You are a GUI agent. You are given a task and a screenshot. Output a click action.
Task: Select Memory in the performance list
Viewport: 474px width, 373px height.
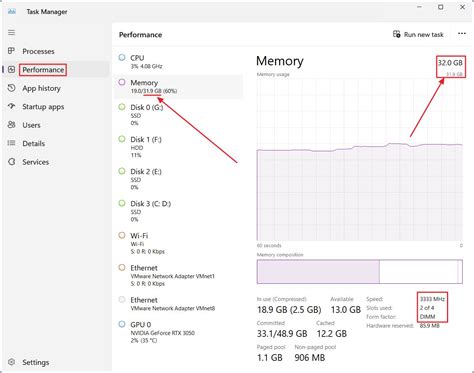click(178, 86)
